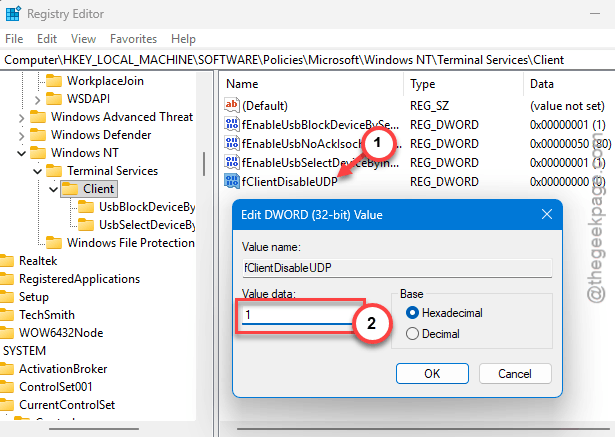
Task: Click the '(value not set)' data cell
Action: click(x=567, y=106)
